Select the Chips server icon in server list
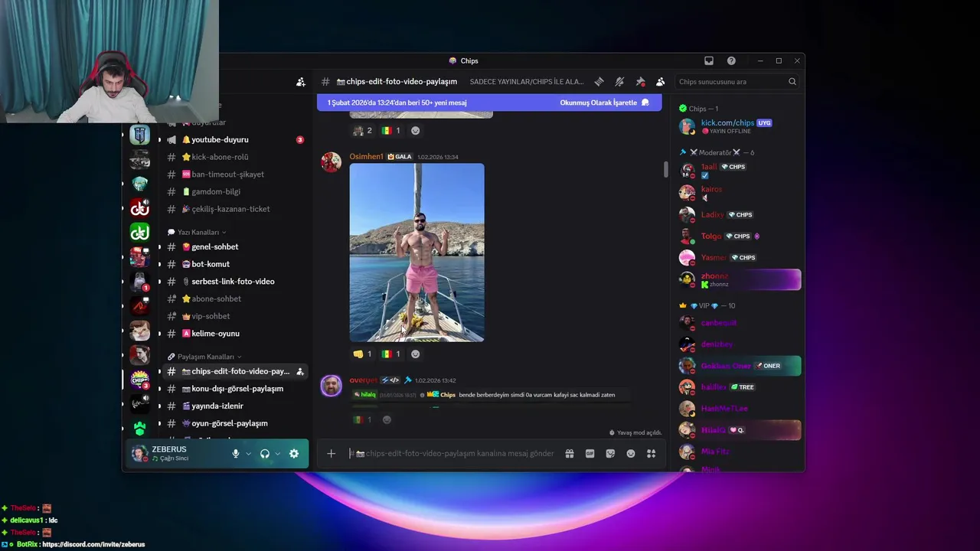980x551 pixels. (x=139, y=379)
